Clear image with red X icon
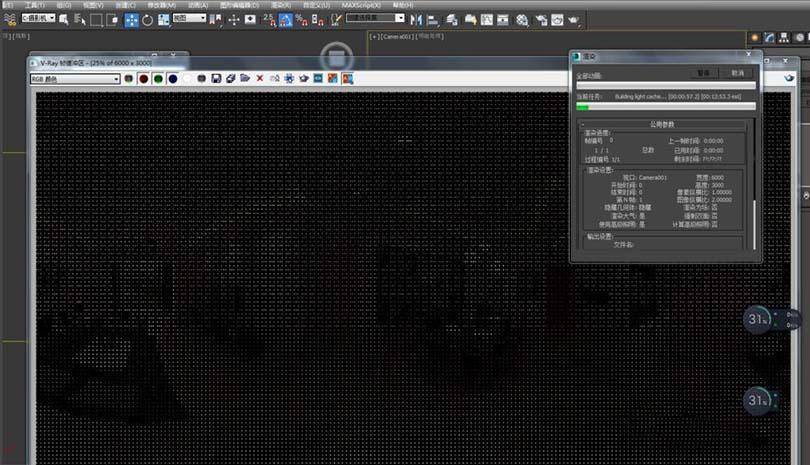Viewport: 810px width, 465px height. point(260,79)
